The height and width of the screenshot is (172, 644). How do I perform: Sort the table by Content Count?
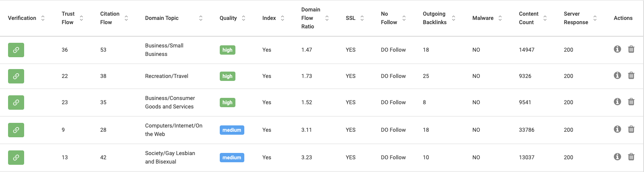tap(545, 18)
